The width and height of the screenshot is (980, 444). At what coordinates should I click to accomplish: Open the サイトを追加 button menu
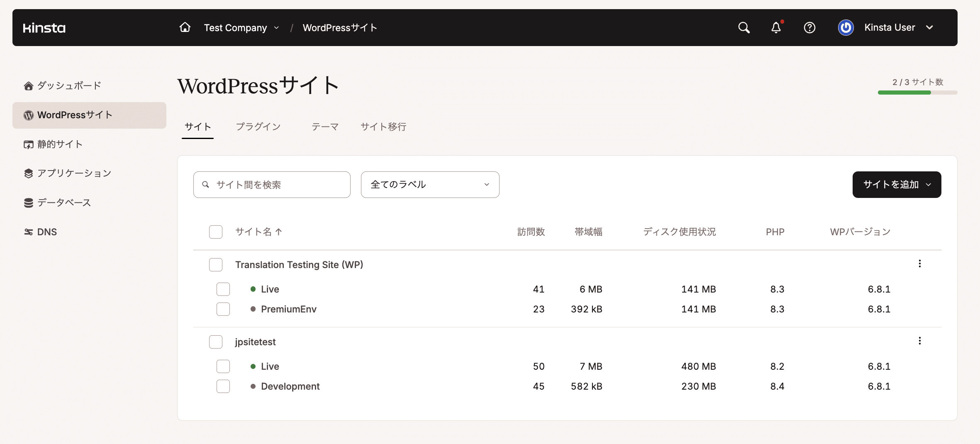click(897, 185)
